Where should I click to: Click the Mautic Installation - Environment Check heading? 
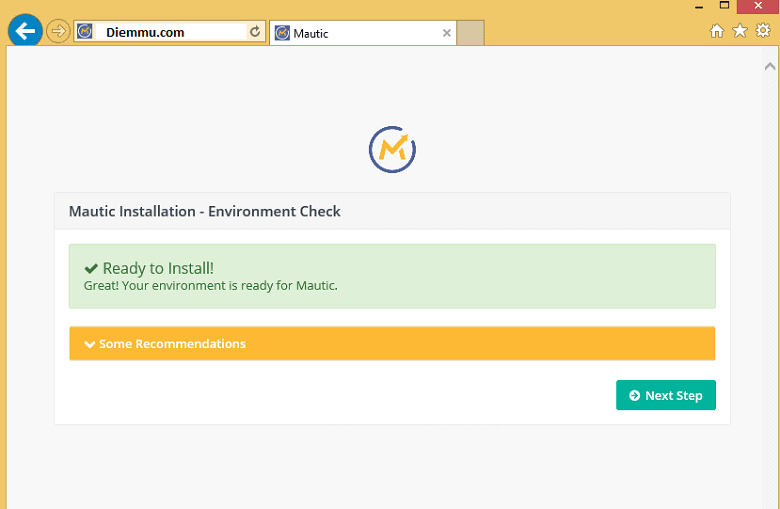point(204,211)
